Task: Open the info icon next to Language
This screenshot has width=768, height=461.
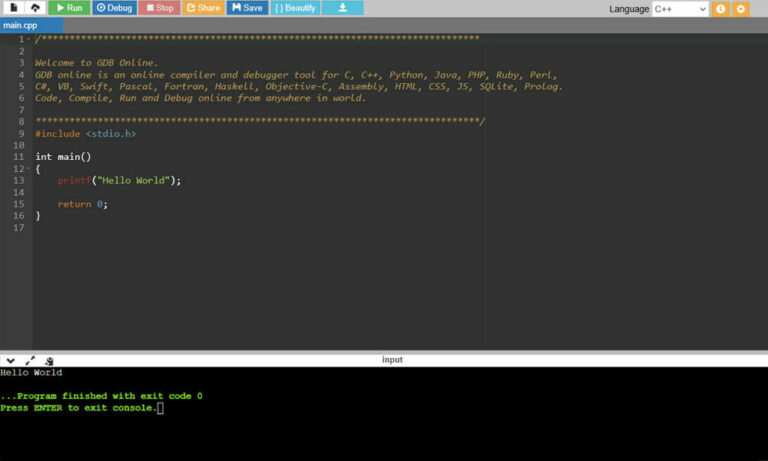Action: point(720,9)
